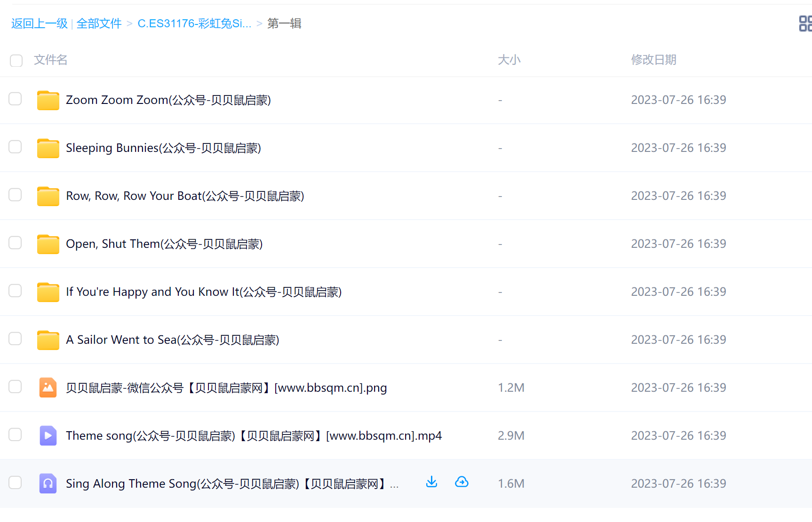
Task: Click the Sleeping Bunnies folder icon
Action: click(48, 148)
